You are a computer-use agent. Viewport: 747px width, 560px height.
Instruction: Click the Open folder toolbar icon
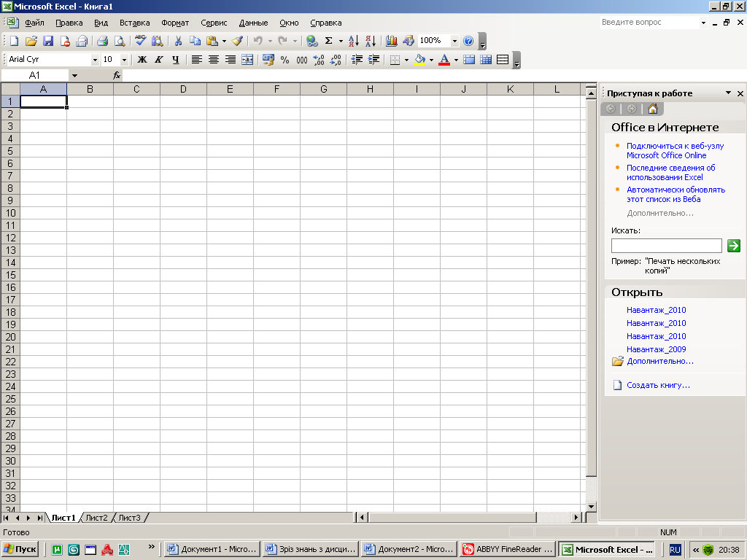coord(31,41)
